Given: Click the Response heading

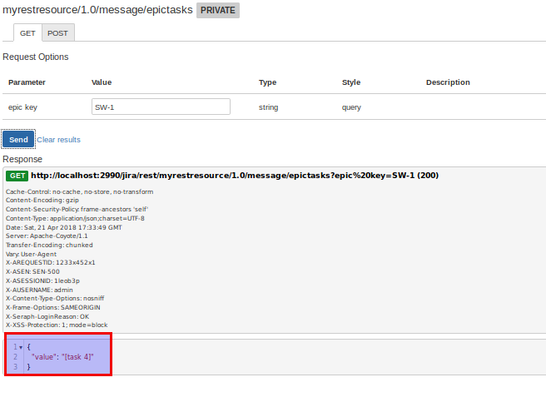Looking at the screenshot, I should [22, 159].
